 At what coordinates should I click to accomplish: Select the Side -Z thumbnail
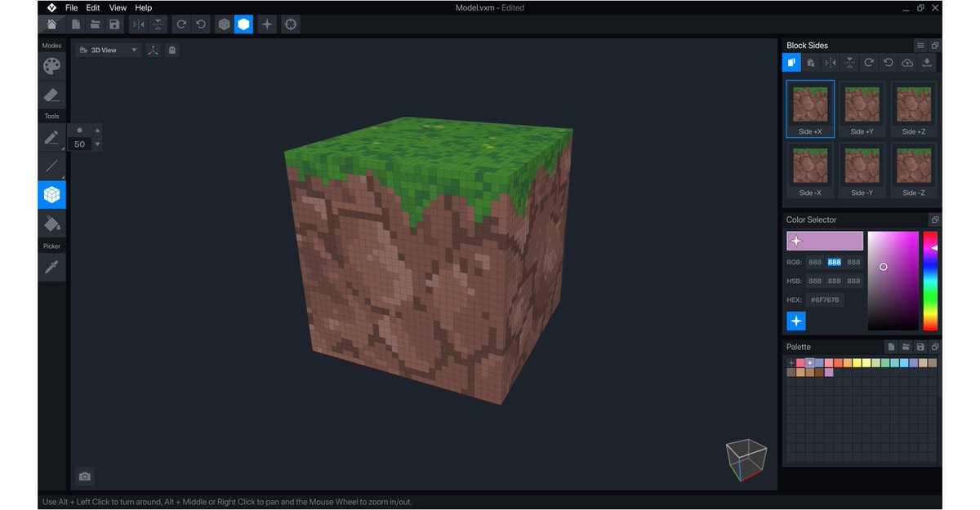pos(914,171)
